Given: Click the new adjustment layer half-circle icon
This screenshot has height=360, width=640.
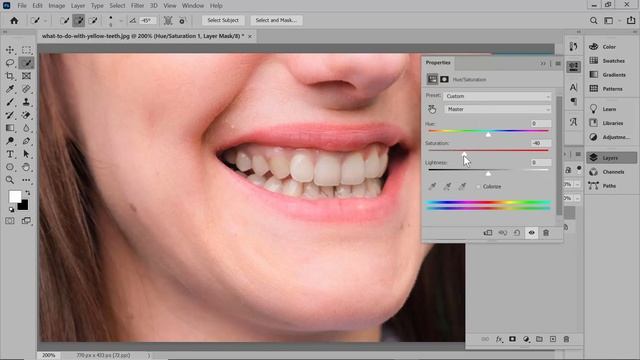Looking at the screenshot, I should point(526,339).
